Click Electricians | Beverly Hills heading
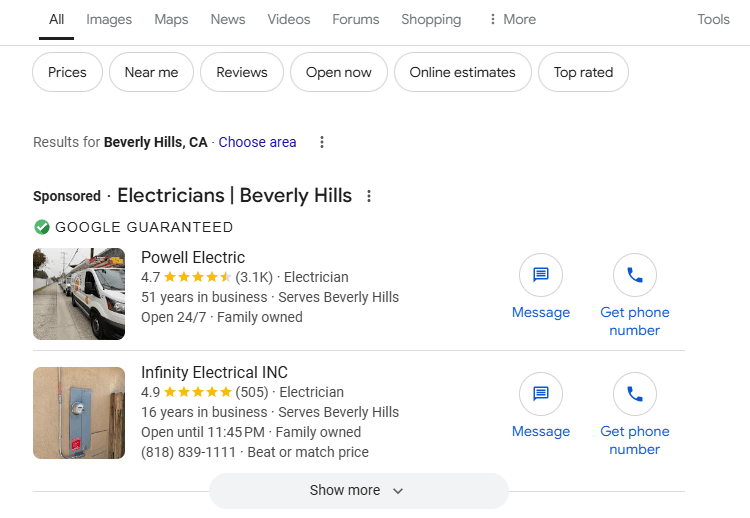 (x=234, y=196)
